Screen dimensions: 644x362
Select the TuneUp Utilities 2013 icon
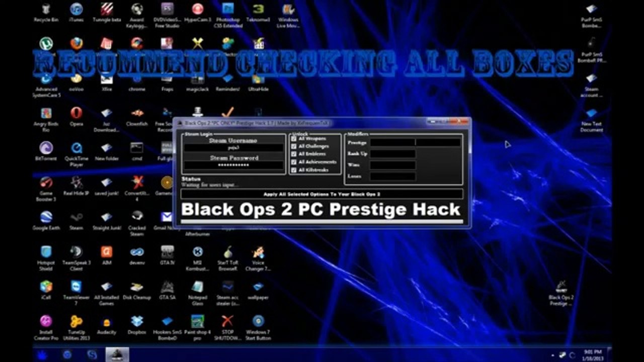[76, 327]
